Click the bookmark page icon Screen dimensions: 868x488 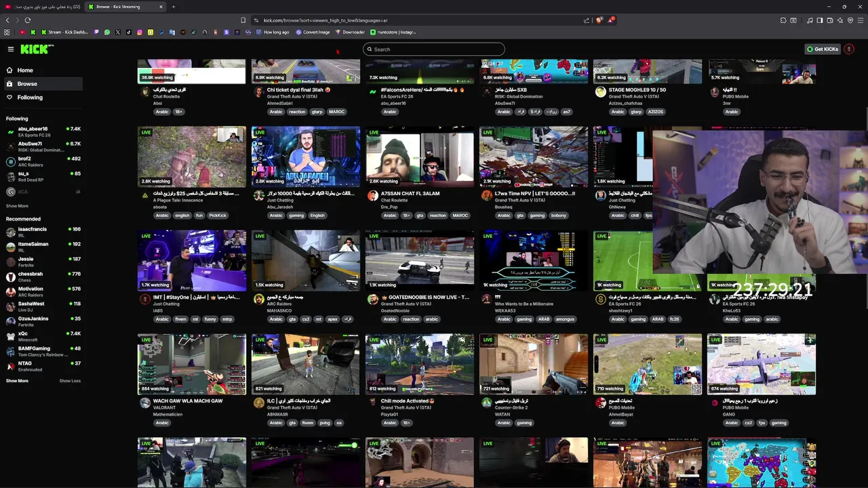[243, 20]
